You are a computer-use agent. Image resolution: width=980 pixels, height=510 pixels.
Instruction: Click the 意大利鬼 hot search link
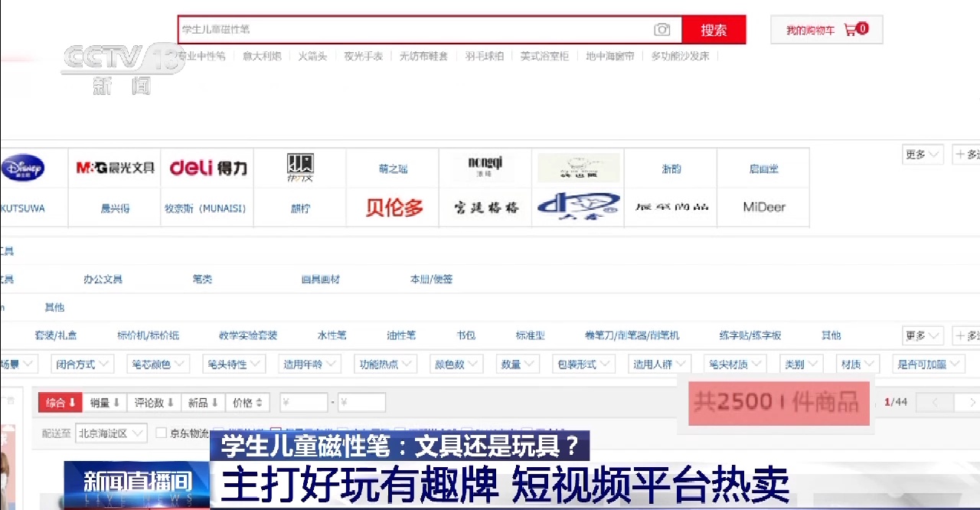point(262,56)
